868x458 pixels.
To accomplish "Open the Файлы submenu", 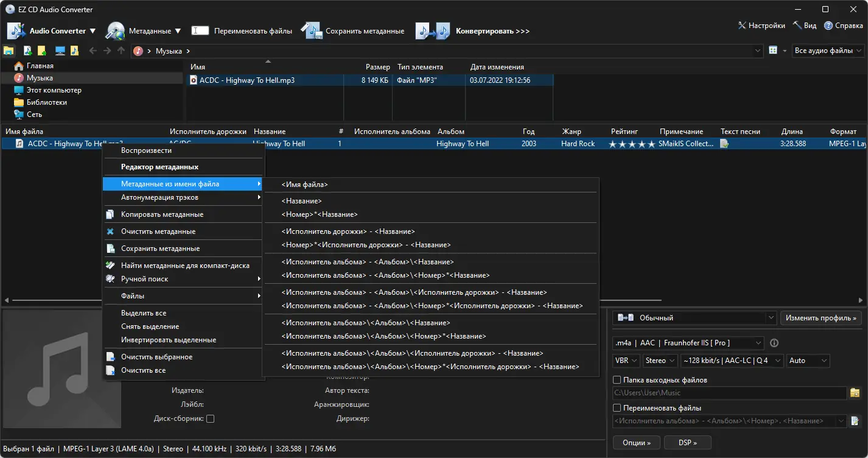I will coord(183,296).
